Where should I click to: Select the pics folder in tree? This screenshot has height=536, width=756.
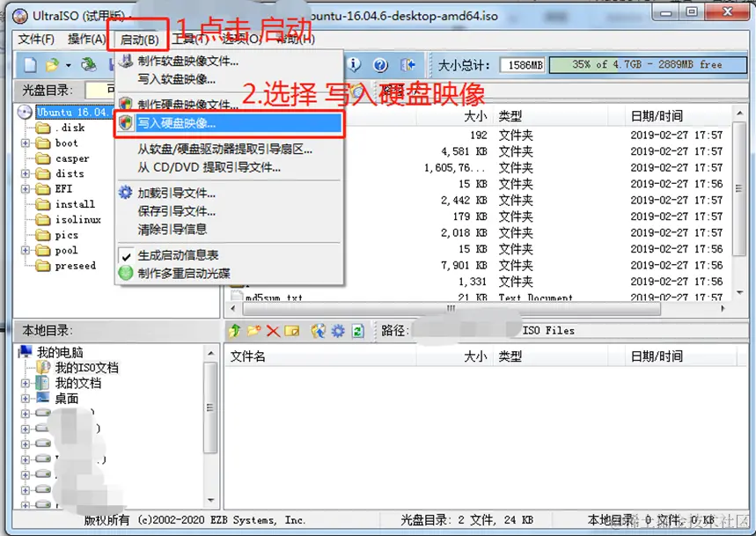tap(67, 235)
